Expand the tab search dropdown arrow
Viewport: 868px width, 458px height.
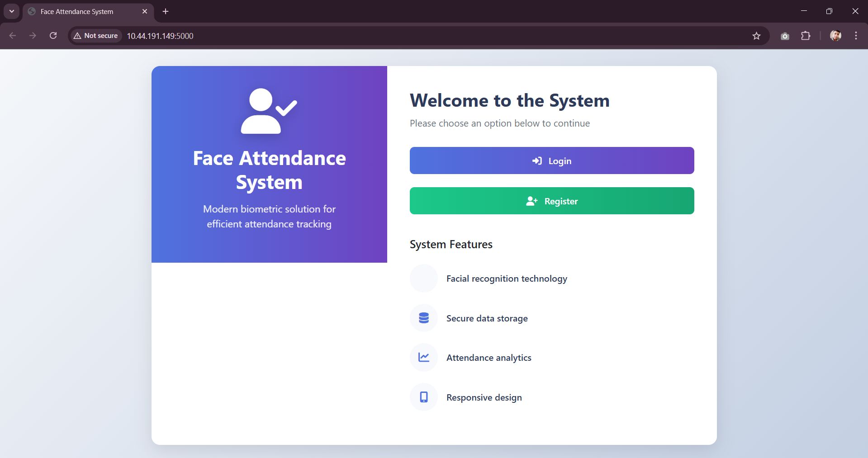12,11
